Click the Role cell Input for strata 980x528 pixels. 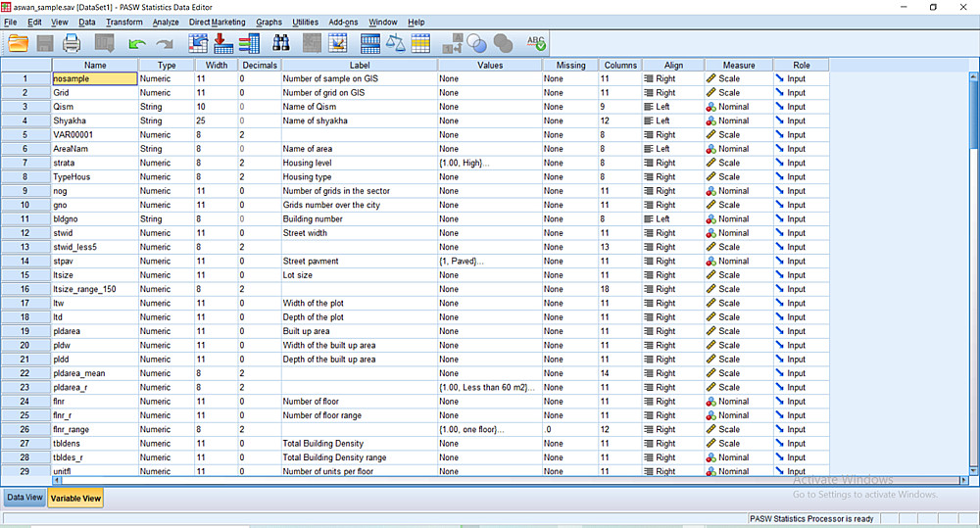click(x=802, y=163)
